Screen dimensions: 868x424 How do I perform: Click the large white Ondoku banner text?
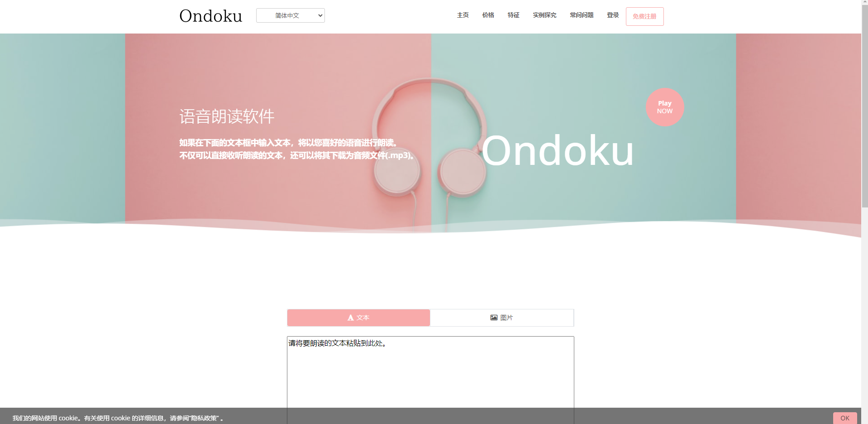[x=557, y=151]
